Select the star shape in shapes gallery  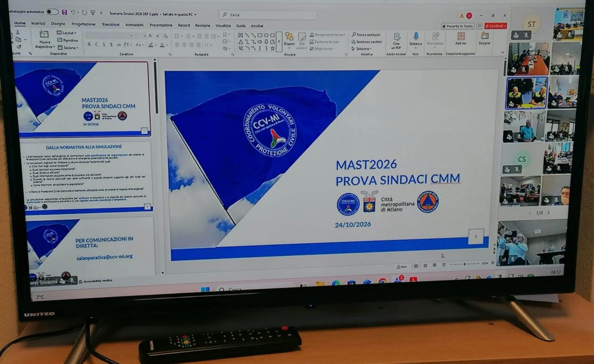273,48
